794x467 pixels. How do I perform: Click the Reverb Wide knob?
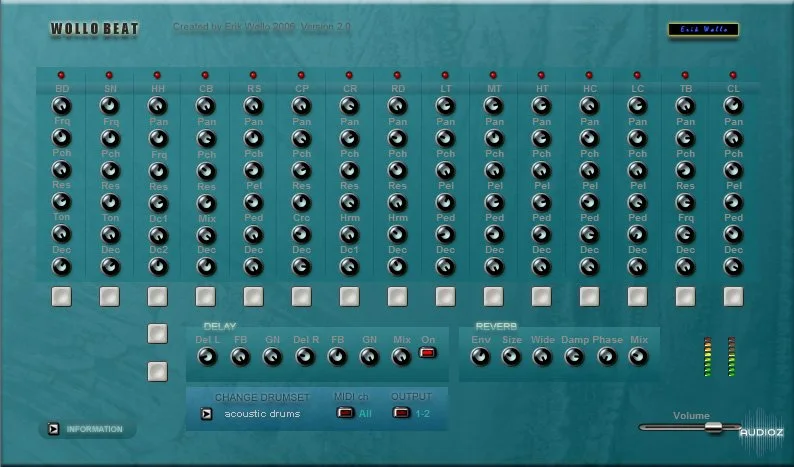[542, 357]
